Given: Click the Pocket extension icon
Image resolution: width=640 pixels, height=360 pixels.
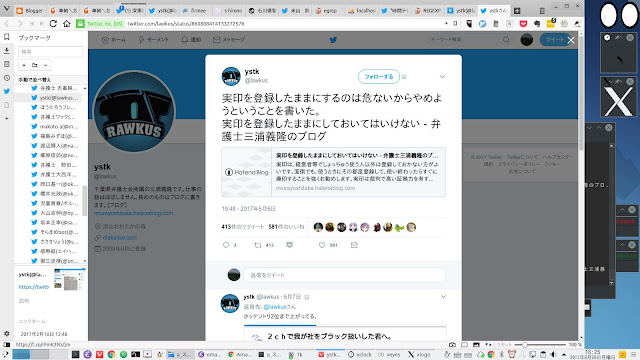Looking at the screenshot, I should point(523,24).
